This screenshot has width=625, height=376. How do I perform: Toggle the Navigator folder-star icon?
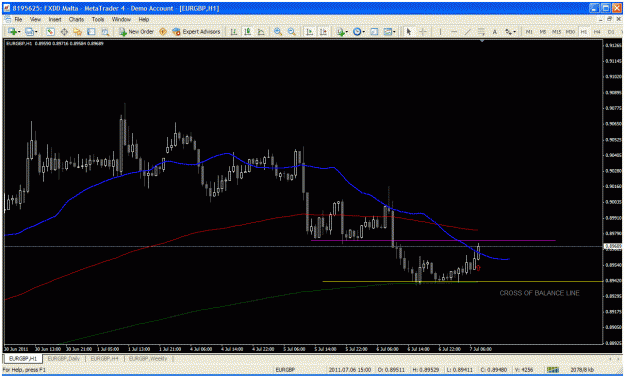(77, 31)
